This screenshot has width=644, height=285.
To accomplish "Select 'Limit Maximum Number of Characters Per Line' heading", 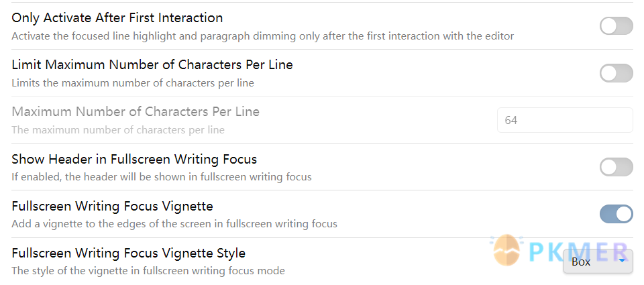I will click(152, 64).
